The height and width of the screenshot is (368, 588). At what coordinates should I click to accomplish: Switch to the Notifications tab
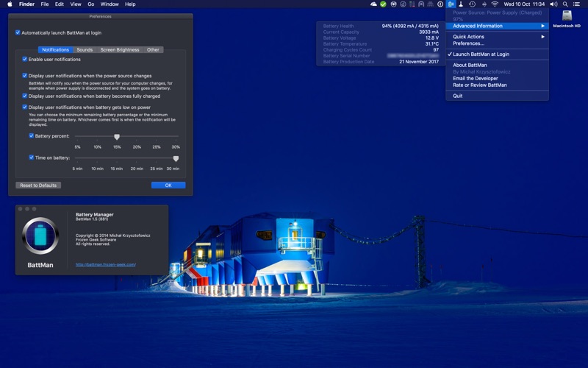56,49
